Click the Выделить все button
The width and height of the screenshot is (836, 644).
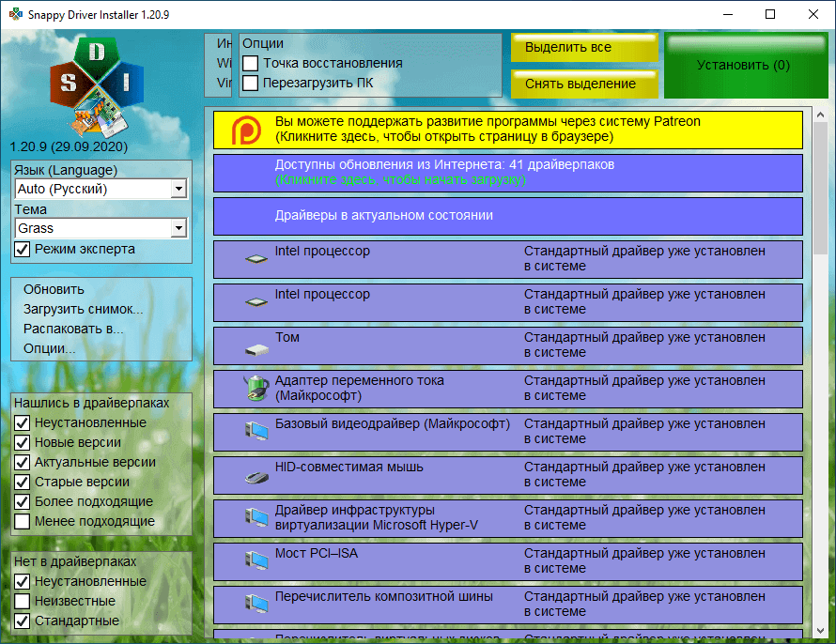click(x=584, y=47)
